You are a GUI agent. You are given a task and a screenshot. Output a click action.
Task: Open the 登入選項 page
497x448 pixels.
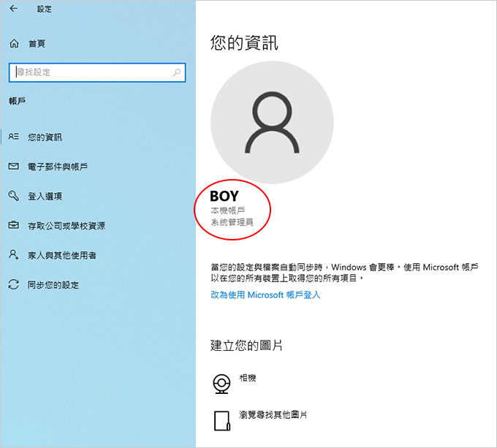45,196
